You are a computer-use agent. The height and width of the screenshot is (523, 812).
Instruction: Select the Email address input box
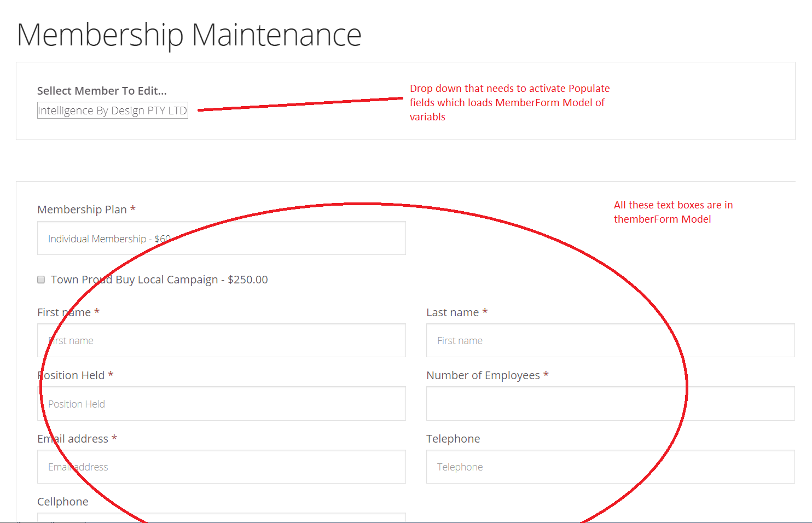pyautogui.click(x=221, y=467)
